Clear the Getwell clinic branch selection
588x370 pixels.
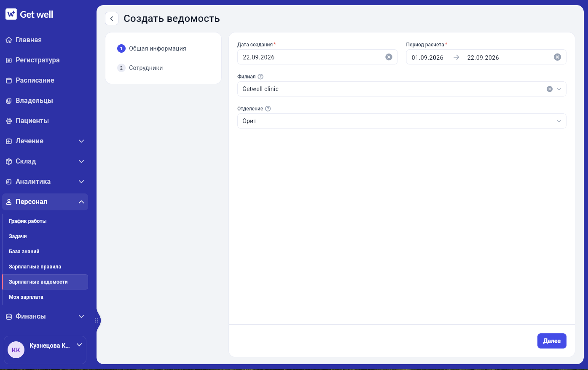point(550,89)
